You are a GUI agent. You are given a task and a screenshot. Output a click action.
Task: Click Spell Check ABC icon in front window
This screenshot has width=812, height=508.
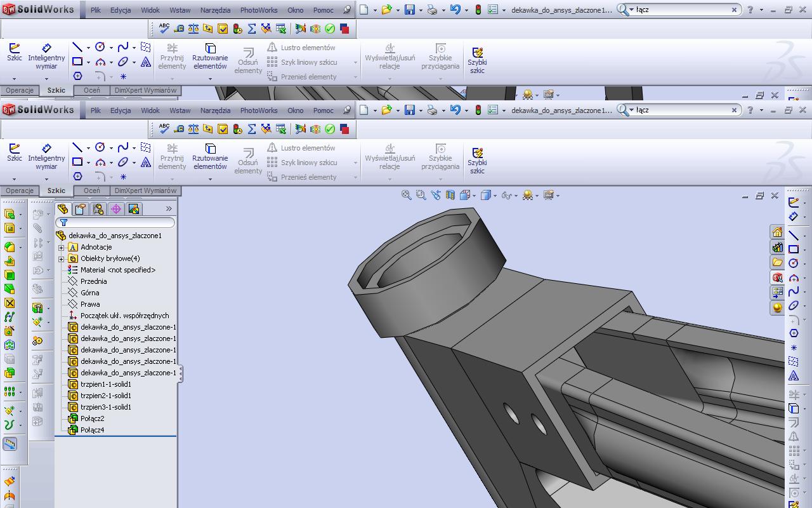click(164, 128)
